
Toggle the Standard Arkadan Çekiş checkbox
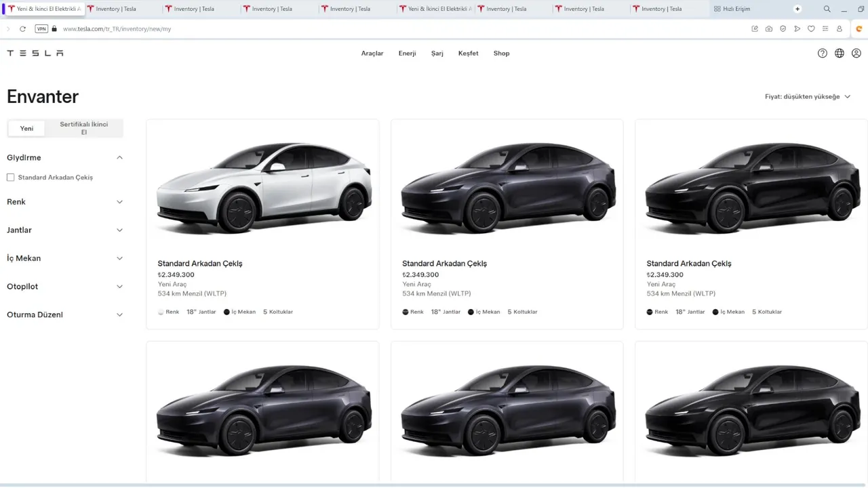(11, 178)
